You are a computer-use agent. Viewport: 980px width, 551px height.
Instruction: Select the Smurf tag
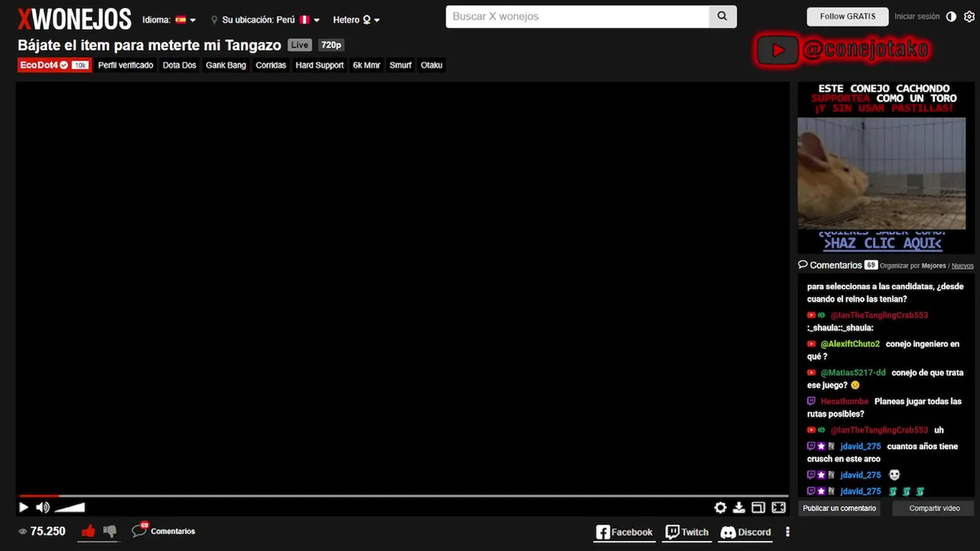tap(400, 65)
